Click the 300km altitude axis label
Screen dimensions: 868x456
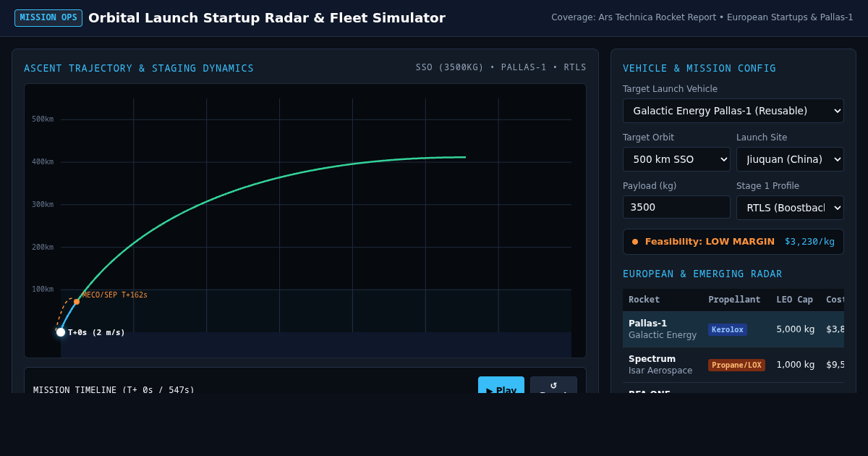pos(43,204)
